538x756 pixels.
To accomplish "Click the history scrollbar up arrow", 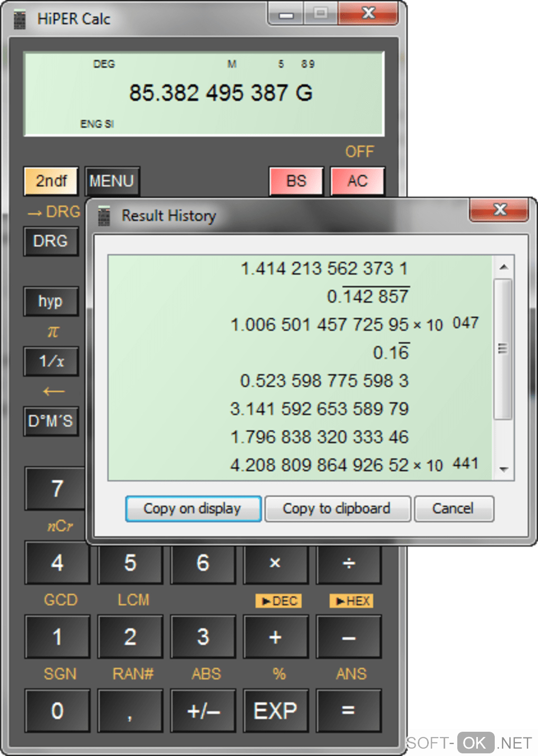I will (x=504, y=267).
